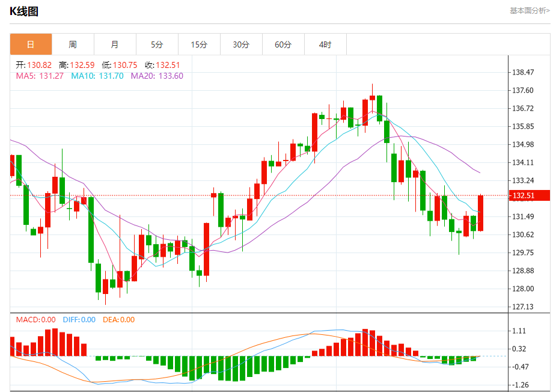Open the 4时 interval tab
This screenshot has width=559, height=392.
325,44
